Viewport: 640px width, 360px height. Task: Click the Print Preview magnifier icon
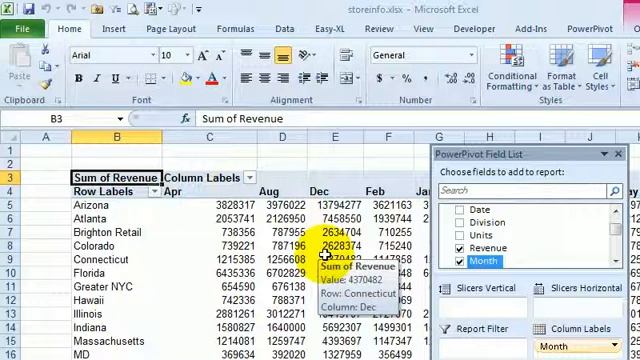(133, 9)
